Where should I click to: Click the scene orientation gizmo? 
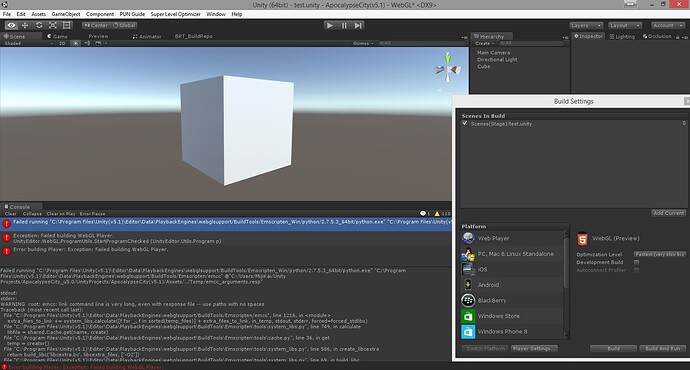(x=448, y=68)
